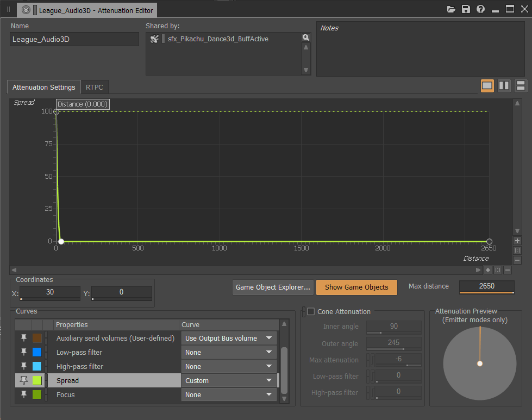Select curve point at distance 30
Screen dimensions: 532x420
pyautogui.click(x=61, y=242)
